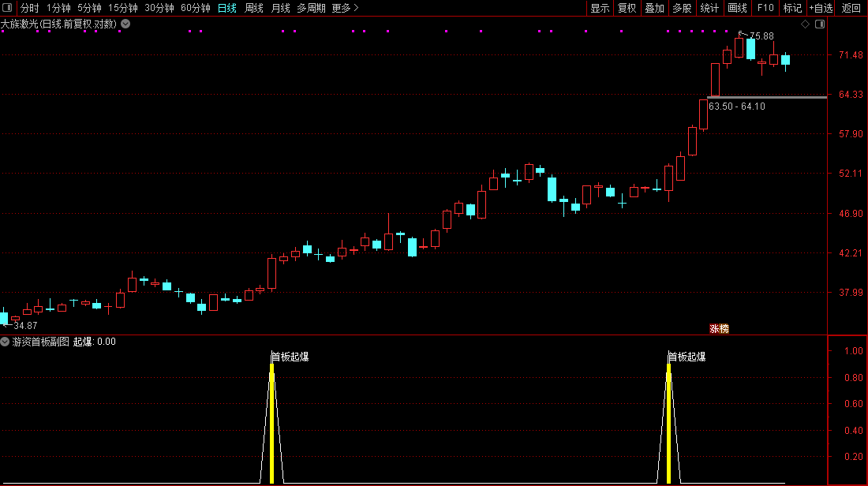The width and height of the screenshot is (868, 486).
Task: Open the 统计 statistics tool
Action: tap(709, 8)
